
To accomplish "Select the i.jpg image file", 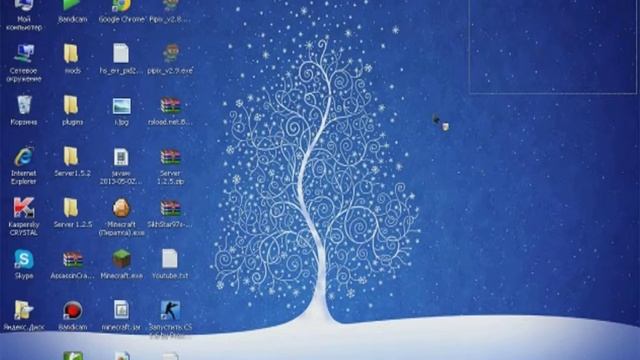I will point(121,110).
